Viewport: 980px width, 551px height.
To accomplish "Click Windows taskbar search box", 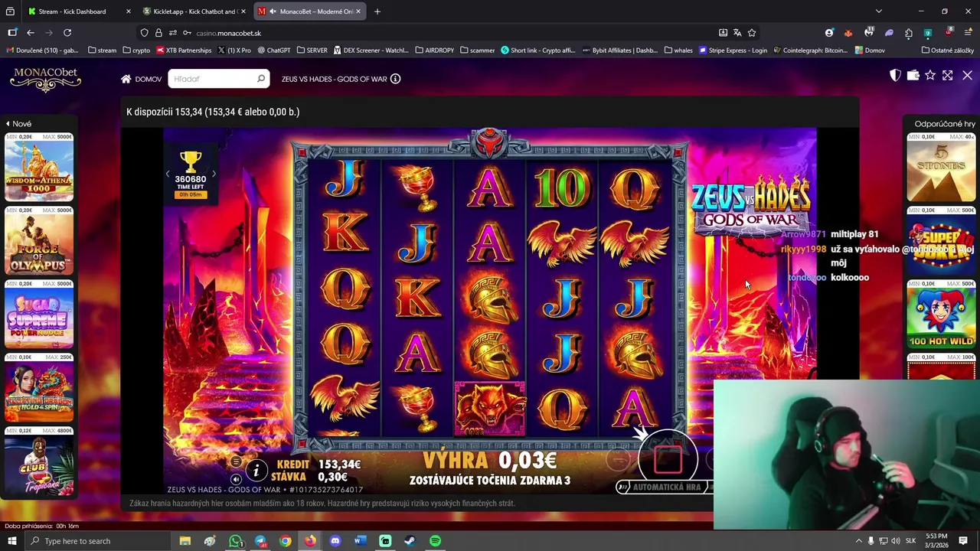I will [99, 541].
